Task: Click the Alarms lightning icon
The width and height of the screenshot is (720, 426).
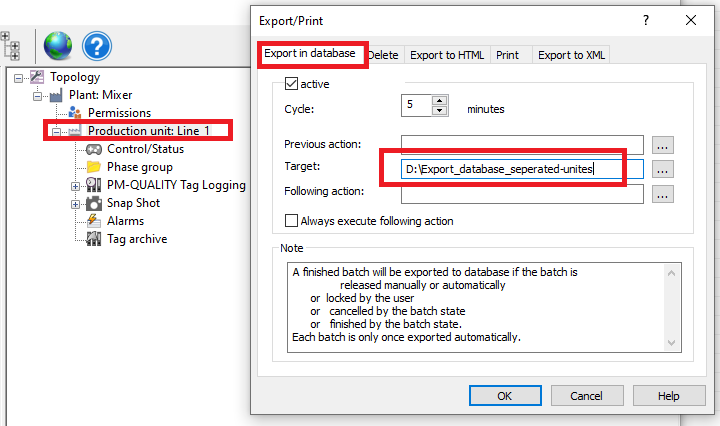Action: tap(93, 221)
